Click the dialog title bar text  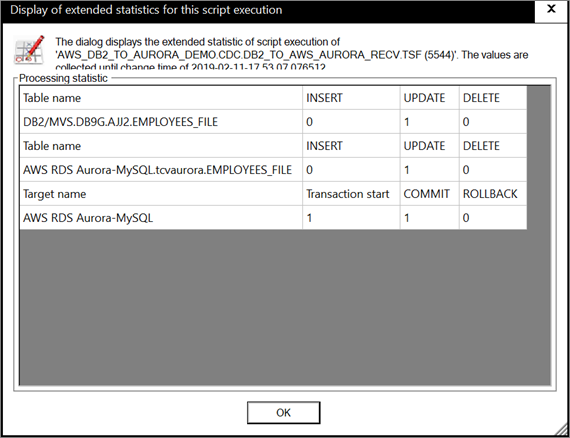point(146,10)
